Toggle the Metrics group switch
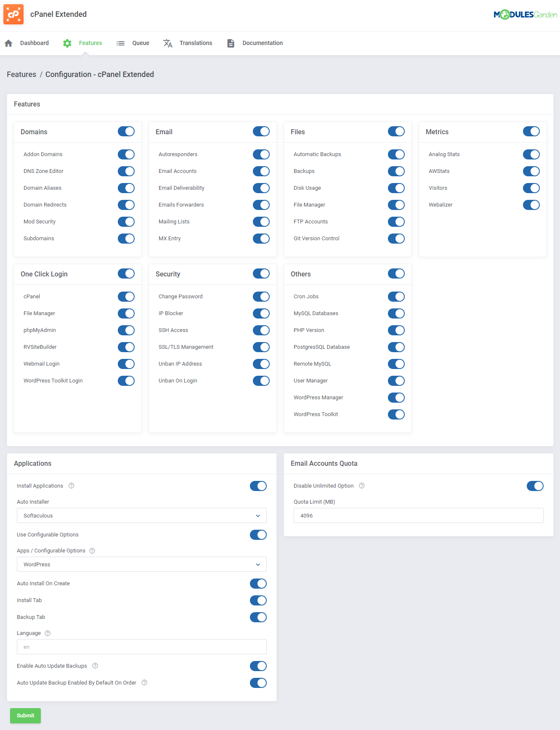 (531, 131)
